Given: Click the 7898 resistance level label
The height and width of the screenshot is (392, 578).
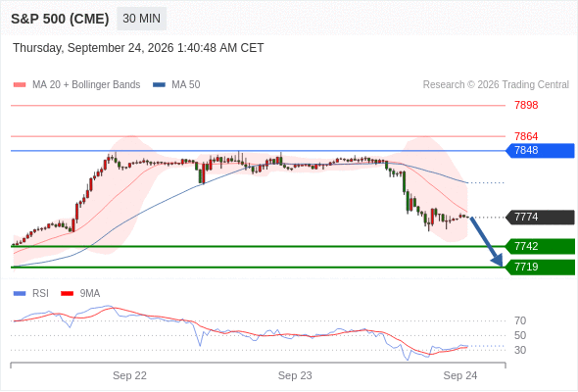Looking at the screenshot, I should click(526, 106).
